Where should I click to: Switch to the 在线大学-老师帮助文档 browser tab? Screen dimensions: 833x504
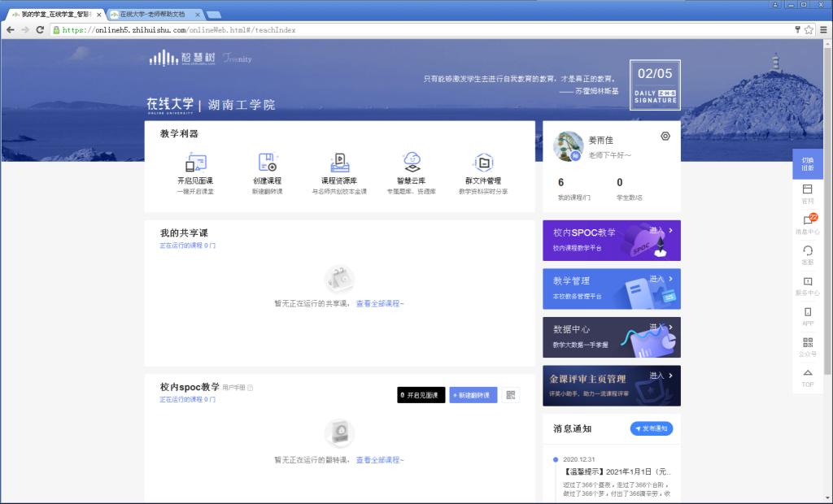[153, 15]
